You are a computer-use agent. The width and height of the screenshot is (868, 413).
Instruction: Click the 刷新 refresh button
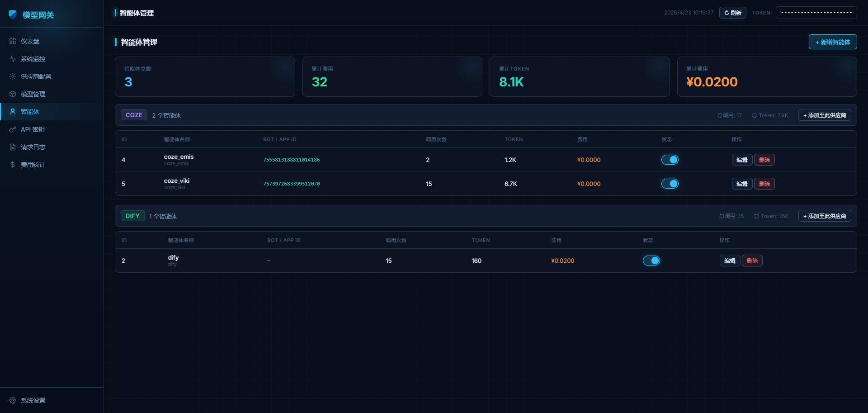coord(733,13)
